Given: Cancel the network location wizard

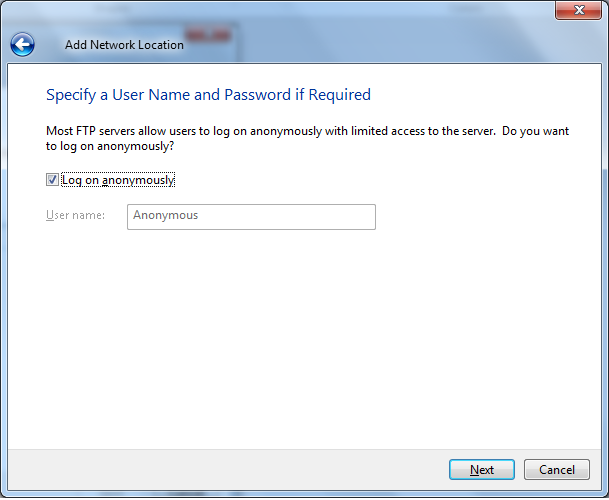Looking at the screenshot, I should click(x=557, y=470).
